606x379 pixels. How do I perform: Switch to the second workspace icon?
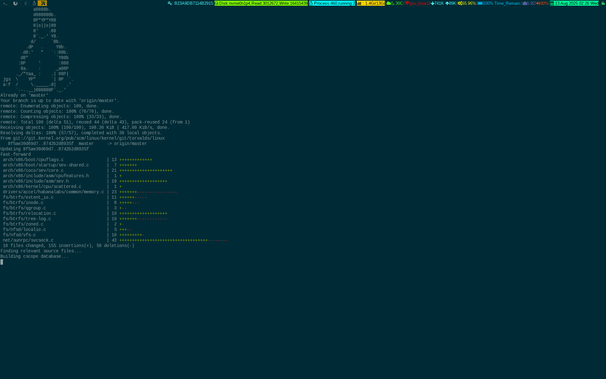point(15,3)
